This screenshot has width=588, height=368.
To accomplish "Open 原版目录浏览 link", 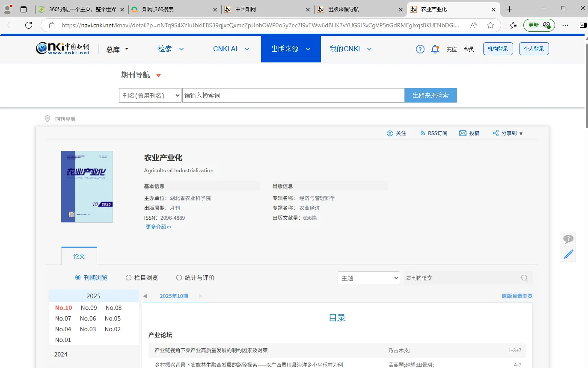I will [x=517, y=295].
